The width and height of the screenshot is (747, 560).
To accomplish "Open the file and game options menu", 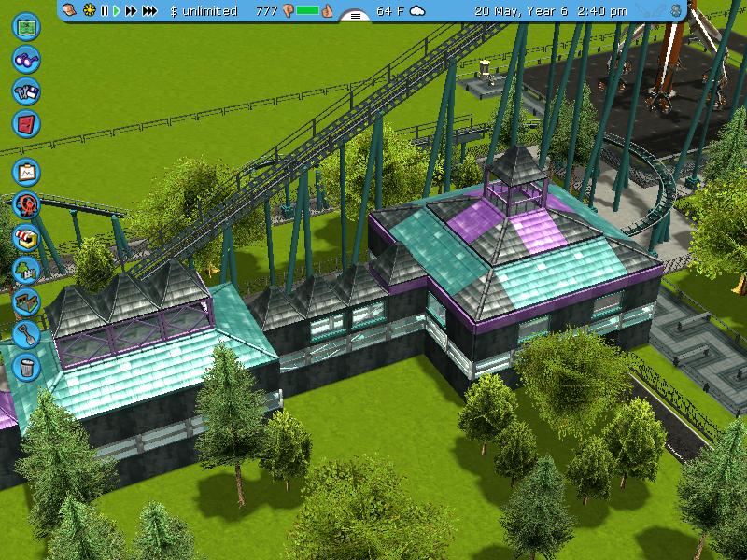I will (26, 91).
